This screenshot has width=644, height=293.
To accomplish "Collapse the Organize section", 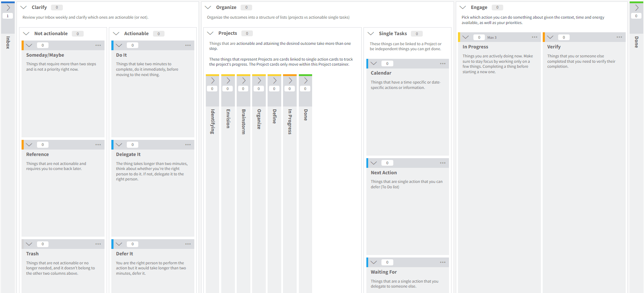I will coord(208,7).
